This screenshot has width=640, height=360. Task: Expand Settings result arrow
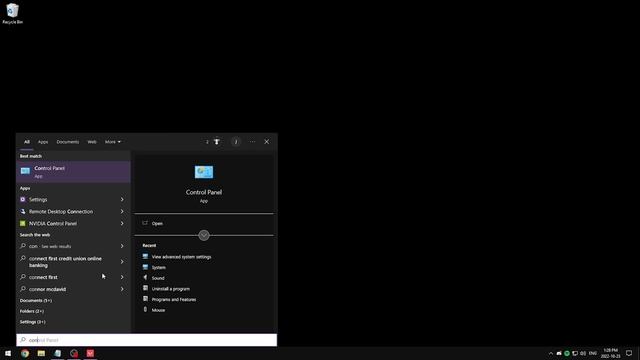point(122,200)
